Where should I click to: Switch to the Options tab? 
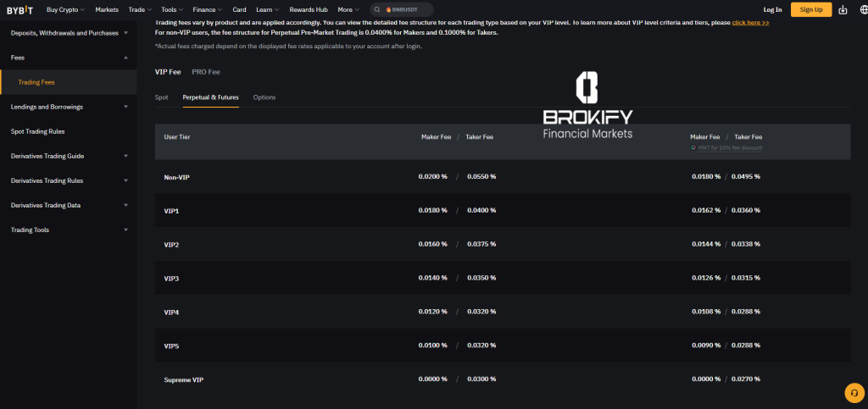pyautogui.click(x=264, y=97)
